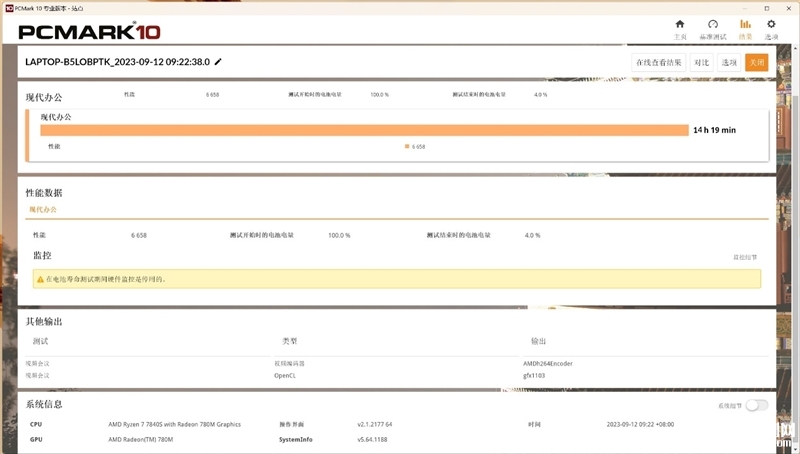Screen dimensions: 800x454
Task: Click the 输出 column header
Action: (538, 341)
